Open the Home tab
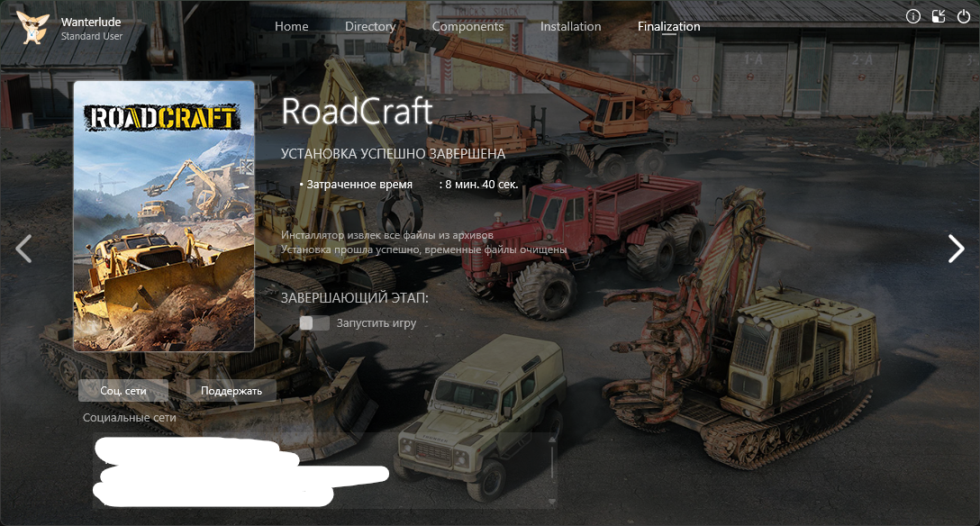980x526 pixels. 291,26
